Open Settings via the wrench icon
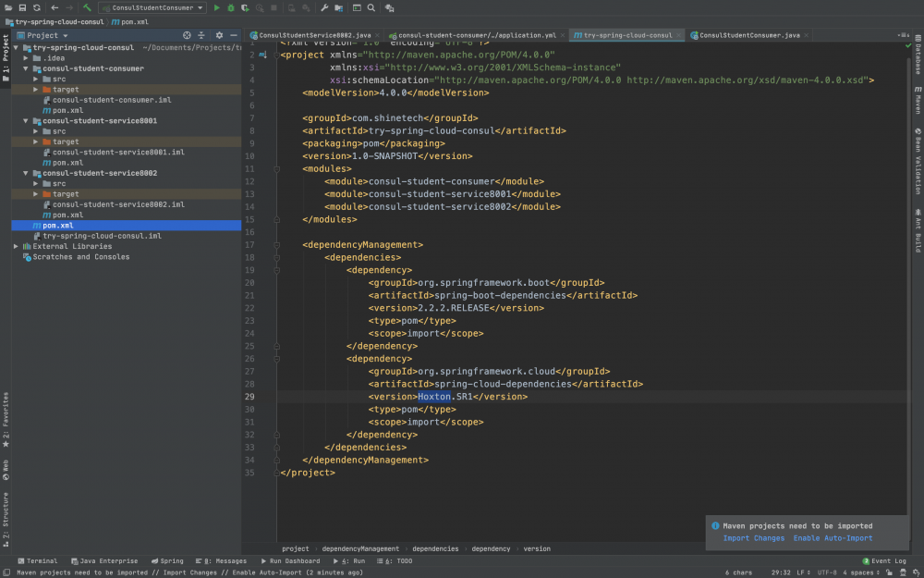Screen dimensions: 924x578 pyautogui.click(x=325, y=6)
